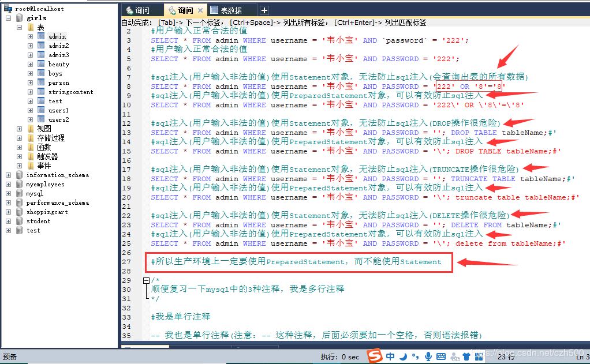This screenshot has width=590, height=364.
Task: Toggle Sogou punctuation mode icon
Action: (415, 356)
